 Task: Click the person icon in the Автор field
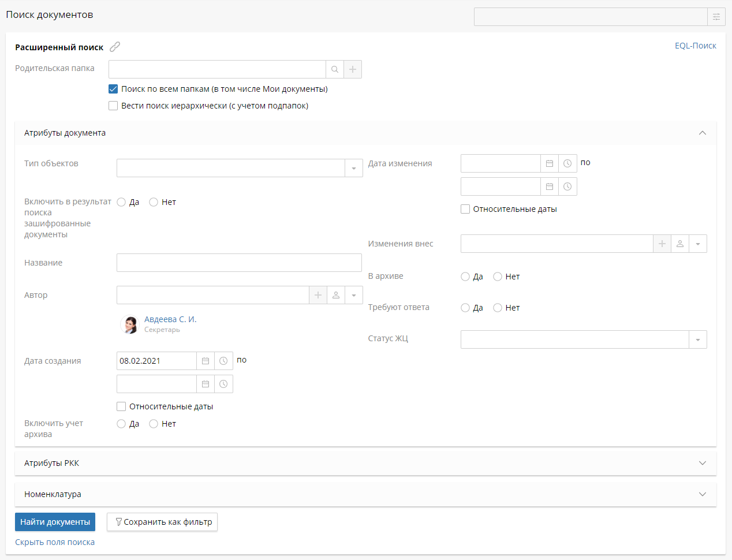coord(336,295)
